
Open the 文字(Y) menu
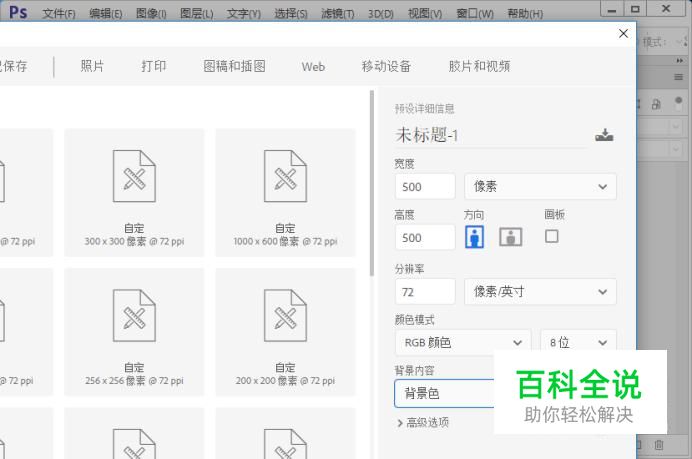point(244,14)
